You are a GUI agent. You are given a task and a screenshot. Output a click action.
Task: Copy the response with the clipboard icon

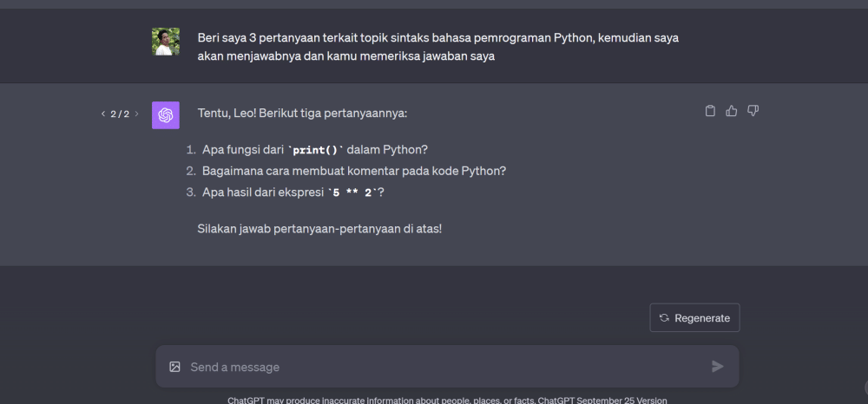[x=710, y=111]
